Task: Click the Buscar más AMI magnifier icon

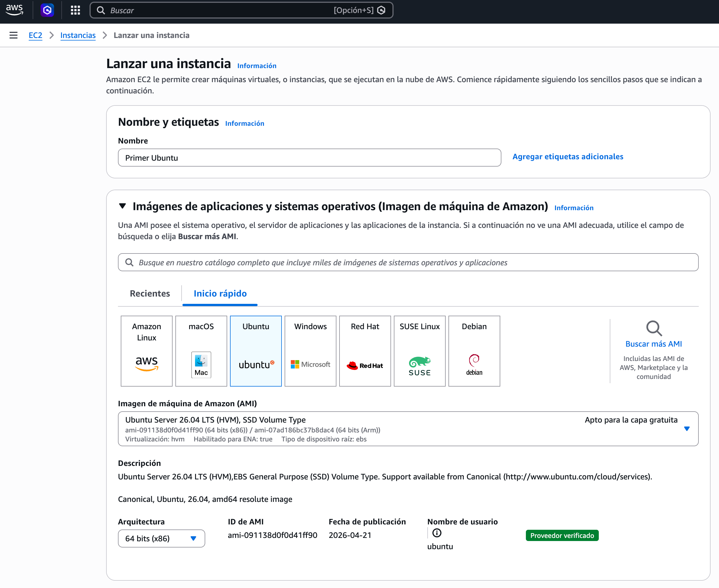Action: point(654,328)
